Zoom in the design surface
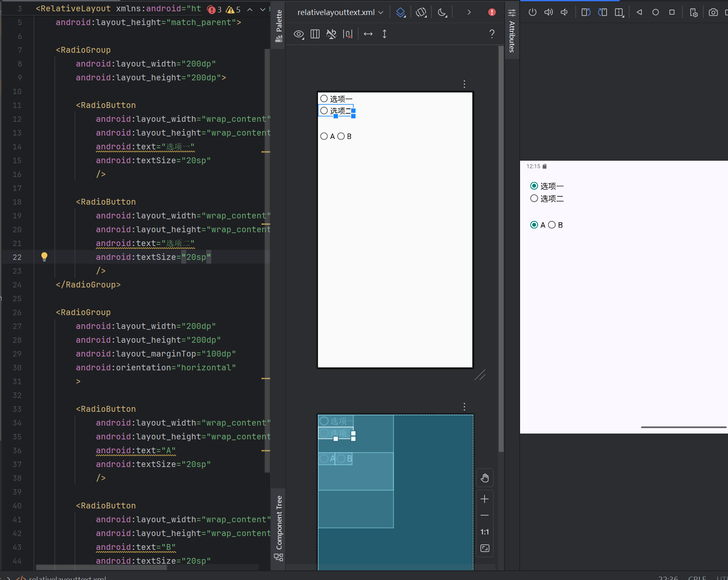Viewport: 728px width, 580px height. [x=484, y=499]
